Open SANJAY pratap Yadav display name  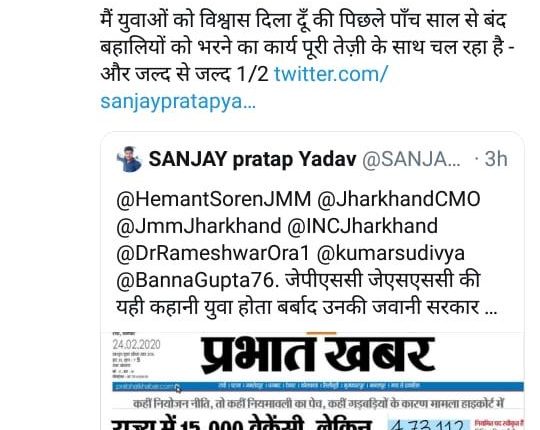252,159
